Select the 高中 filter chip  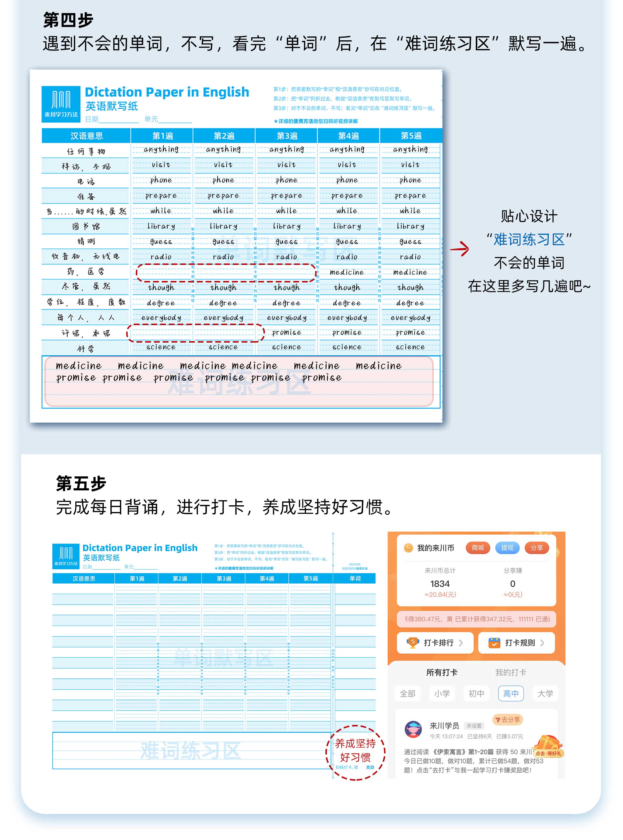point(511,693)
